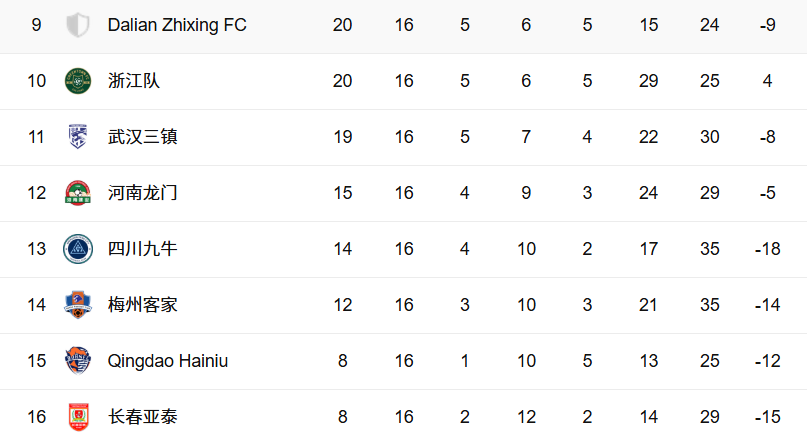Click the 武汉三镇 team crest icon
Viewport: 807px width, 435px height.
point(78,136)
